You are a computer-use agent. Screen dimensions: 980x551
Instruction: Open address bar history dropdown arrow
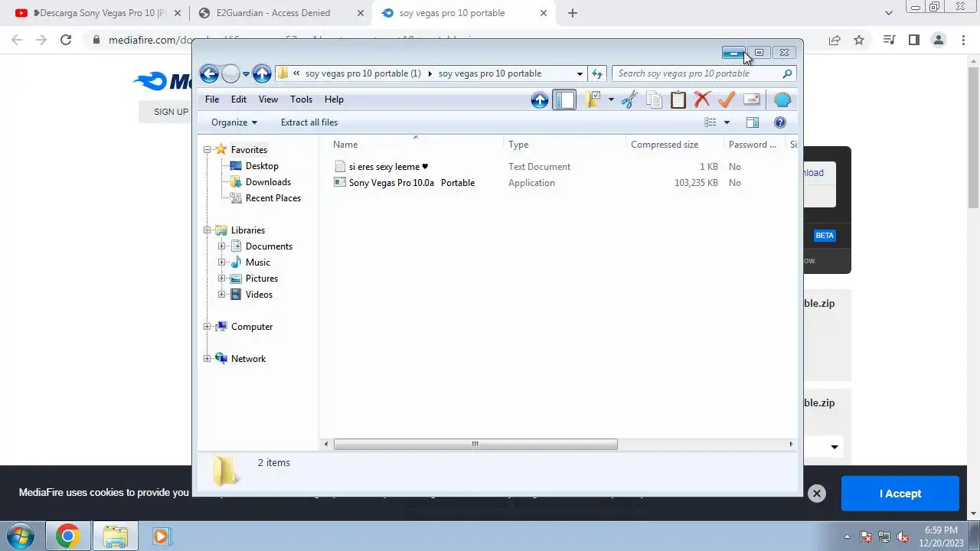pos(580,73)
